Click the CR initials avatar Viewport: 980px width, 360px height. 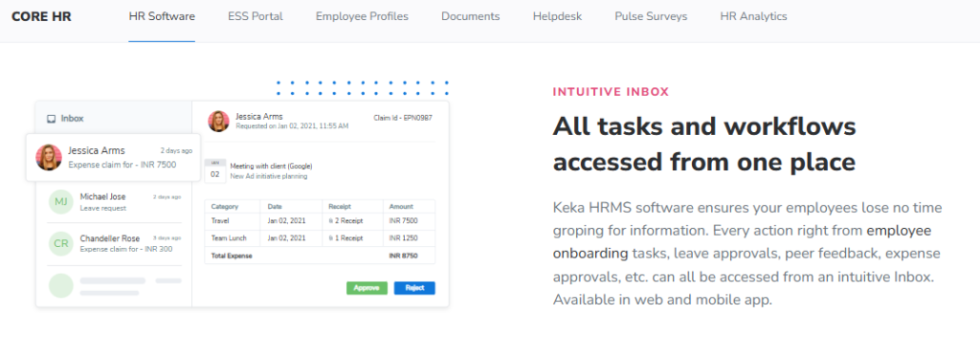(61, 244)
